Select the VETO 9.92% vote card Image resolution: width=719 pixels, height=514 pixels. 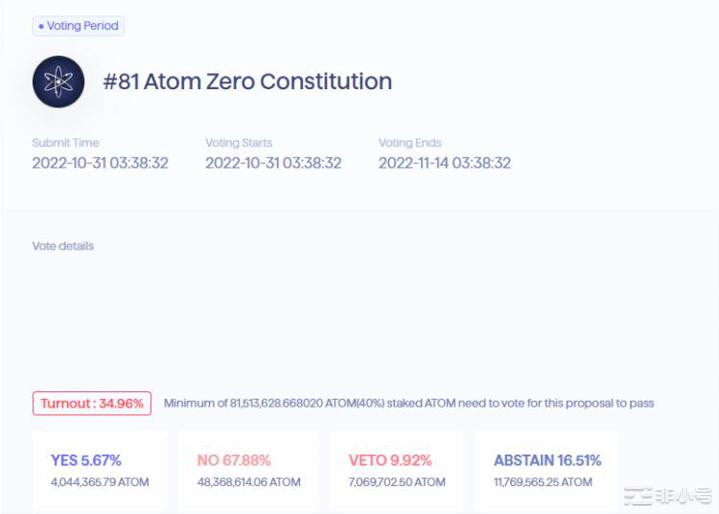pos(397,470)
